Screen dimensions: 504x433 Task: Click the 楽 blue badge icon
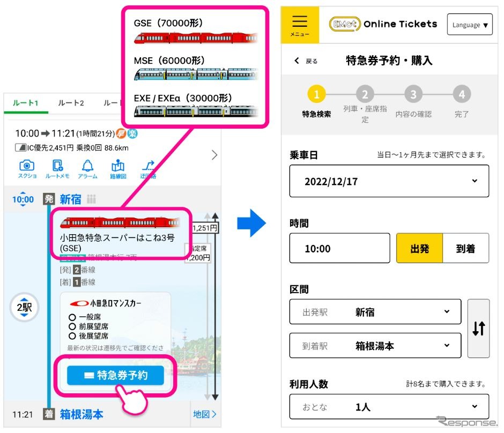coord(132,133)
